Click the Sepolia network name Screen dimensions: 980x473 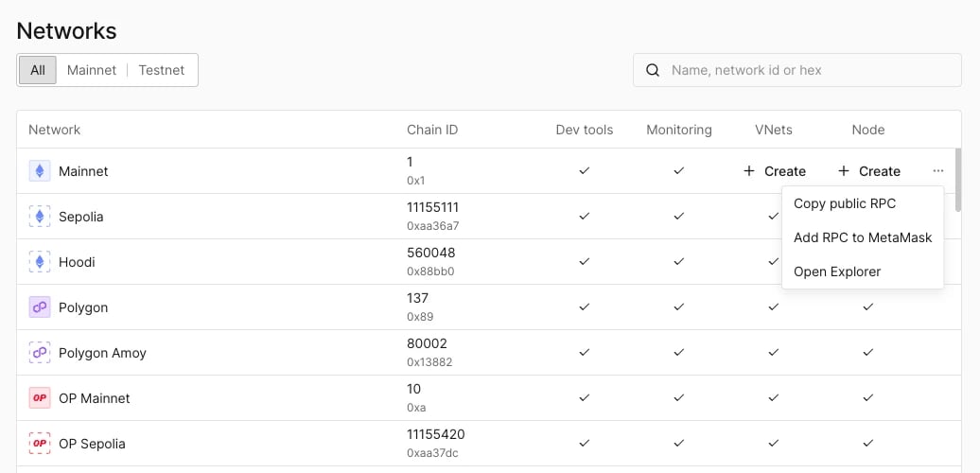[81, 217]
